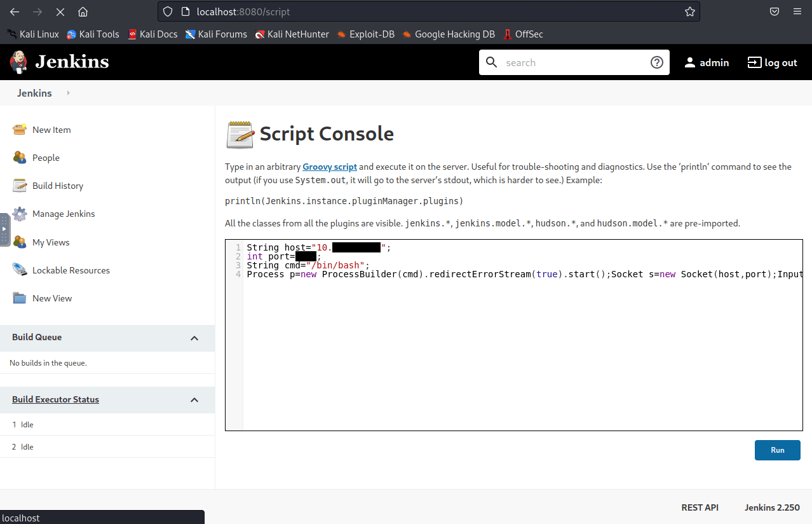Click the magnifier search icon
This screenshot has height=524, width=812.
pos(491,62)
